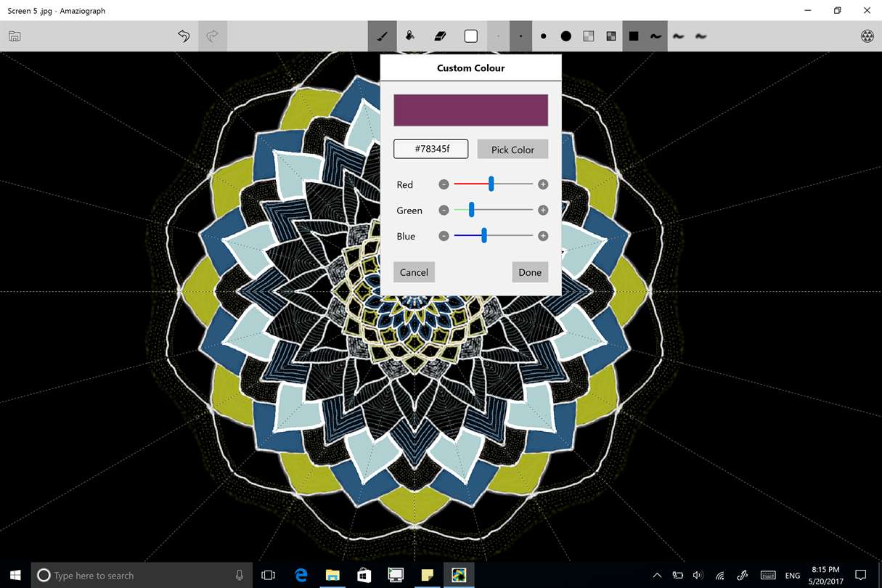Viewport: 882px width, 588px height.
Task: Click the Pick Color button
Action: (x=513, y=149)
